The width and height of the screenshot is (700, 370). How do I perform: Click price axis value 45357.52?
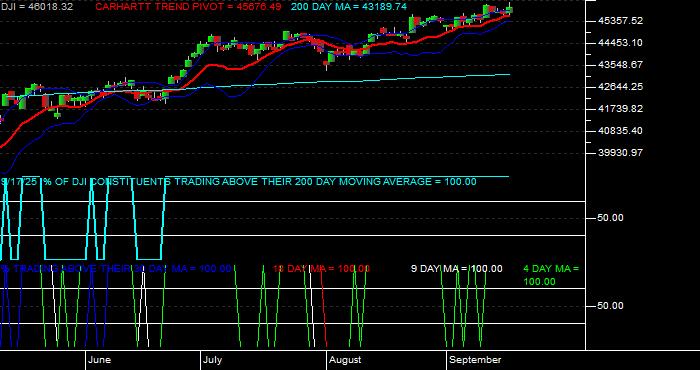pyautogui.click(x=621, y=21)
